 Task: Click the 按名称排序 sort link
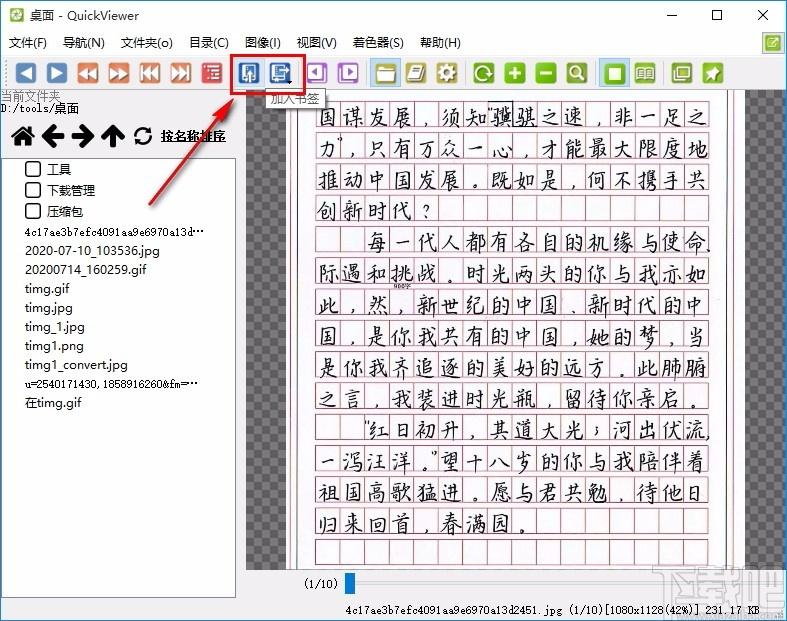(193, 136)
